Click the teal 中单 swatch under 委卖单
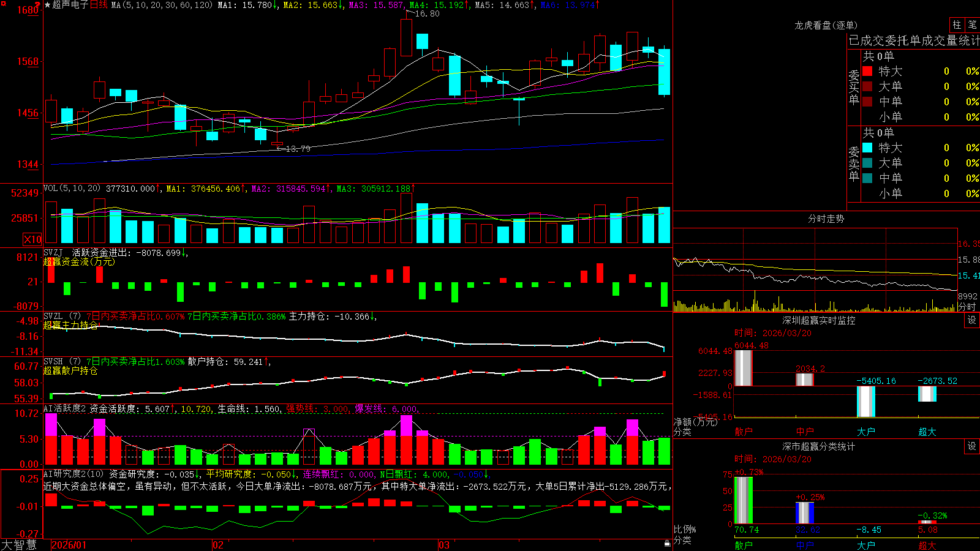 tap(867, 178)
